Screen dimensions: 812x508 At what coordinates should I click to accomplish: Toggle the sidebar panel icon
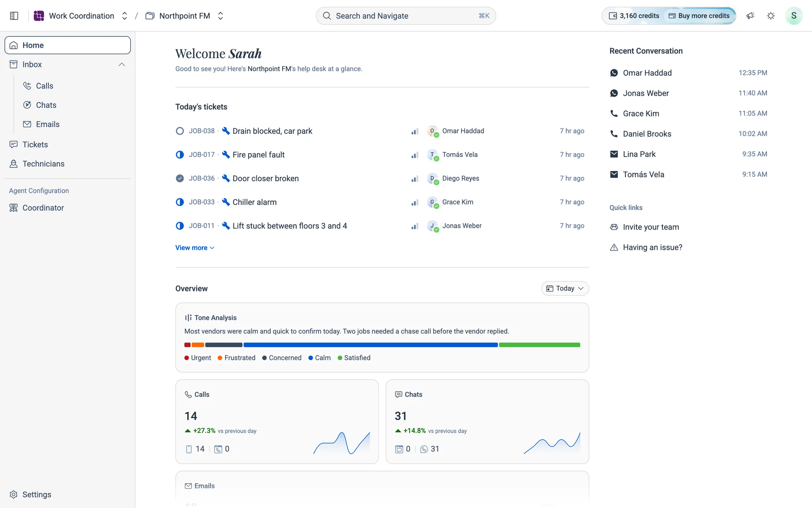14,16
